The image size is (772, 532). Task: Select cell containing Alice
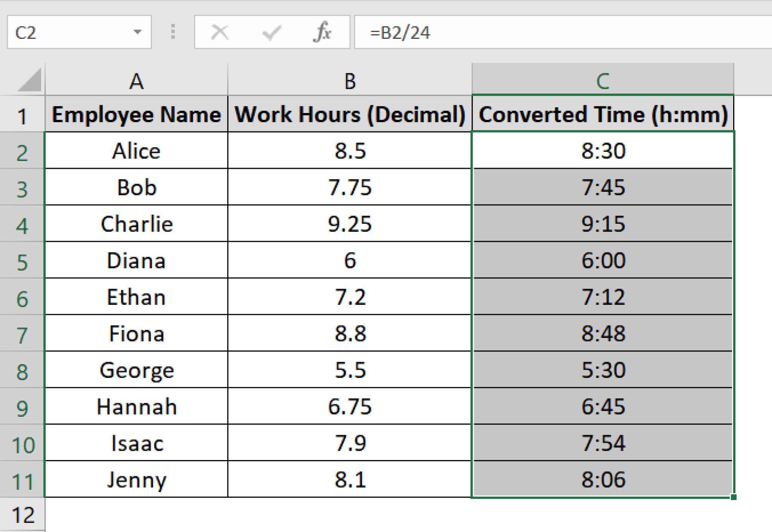(x=136, y=151)
